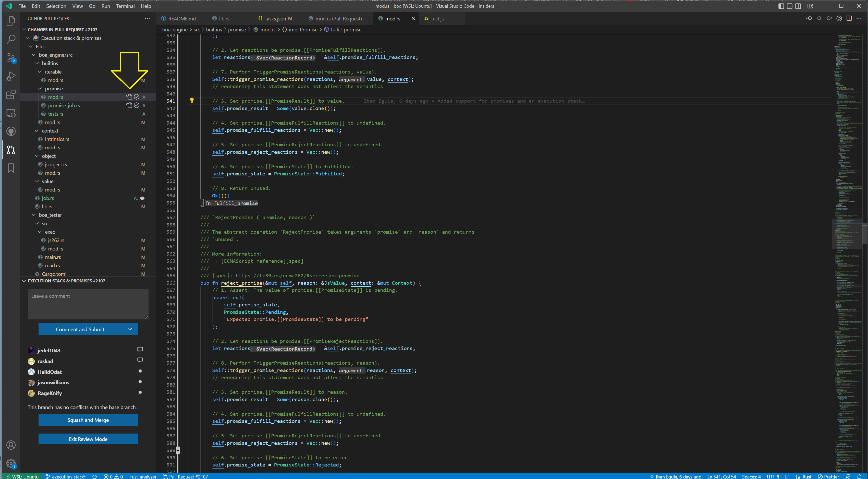The width and height of the screenshot is (868, 479).
Task: Mark promise mod.rs file as viewed
Action: coord(137,97)
